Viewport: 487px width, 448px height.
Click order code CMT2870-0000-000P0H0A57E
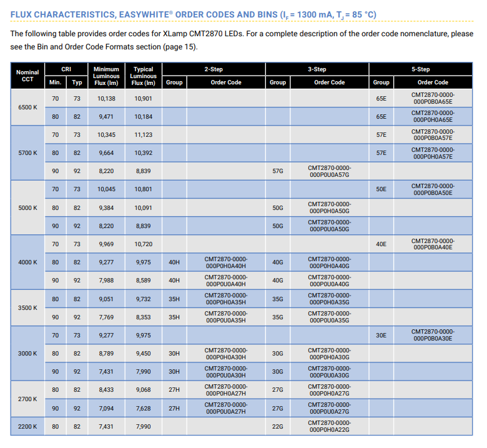[433, 153]
